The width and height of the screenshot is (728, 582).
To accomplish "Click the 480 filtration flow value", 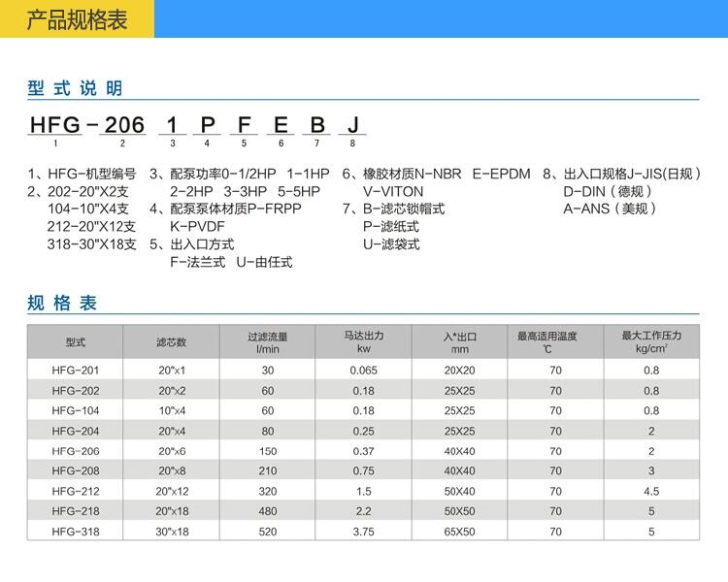I will coord(267,511).
